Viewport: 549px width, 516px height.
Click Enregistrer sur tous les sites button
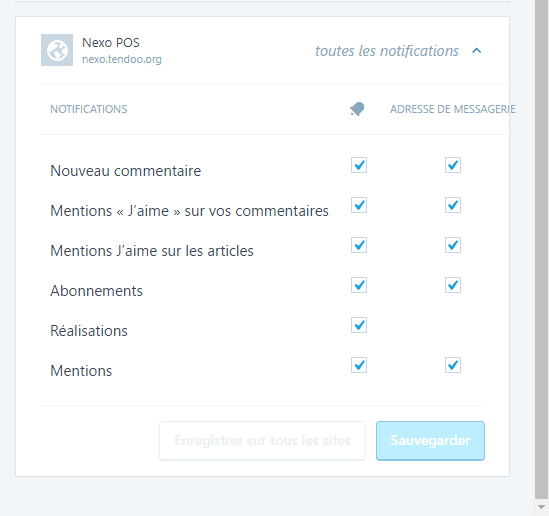262,440
